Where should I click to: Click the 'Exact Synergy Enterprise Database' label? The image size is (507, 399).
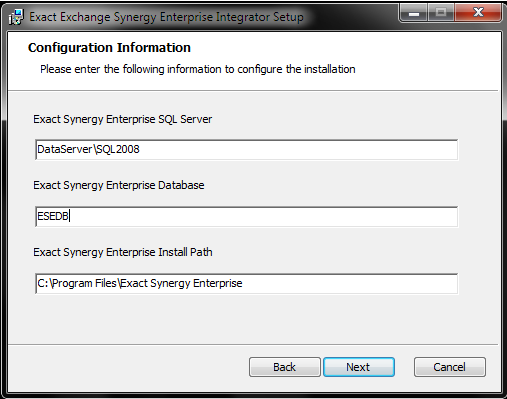click(119, 185)
